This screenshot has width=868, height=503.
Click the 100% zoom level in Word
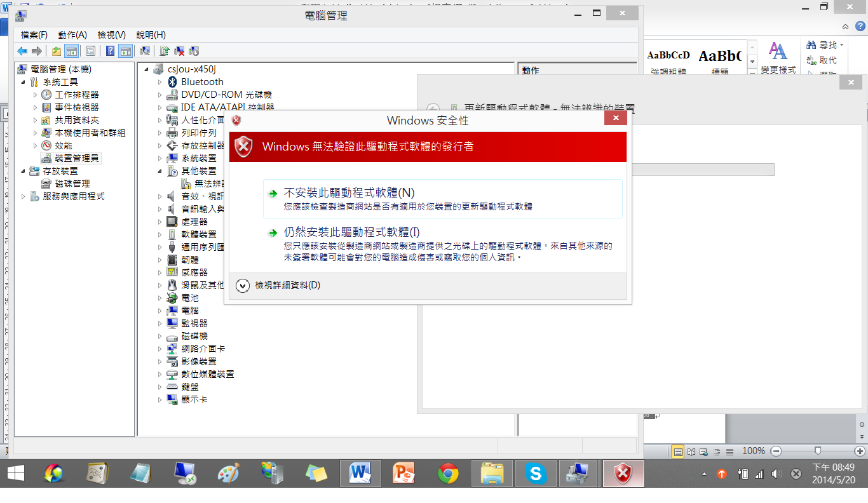754,451
